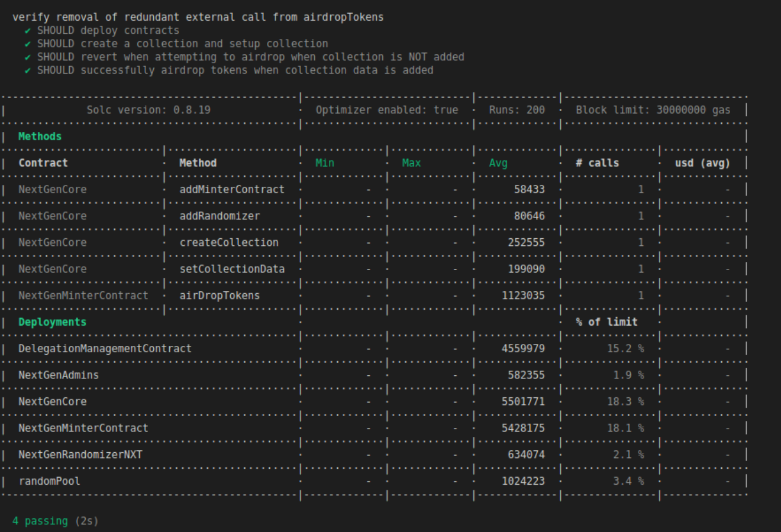Click 'NextGenRandomizerNXT' deployment name
This screenshot has width=781, height=532.
(80, 455)
